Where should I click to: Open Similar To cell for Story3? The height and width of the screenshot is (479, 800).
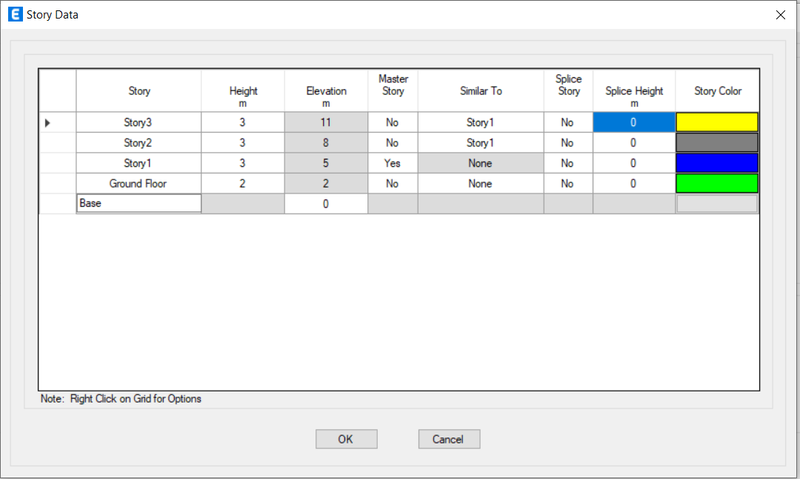click(481, 122)
